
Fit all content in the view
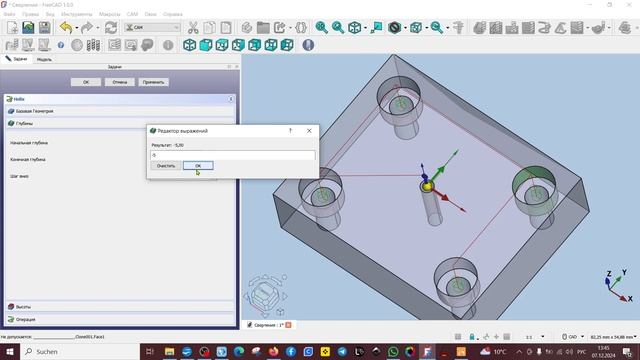coord(321,27)
